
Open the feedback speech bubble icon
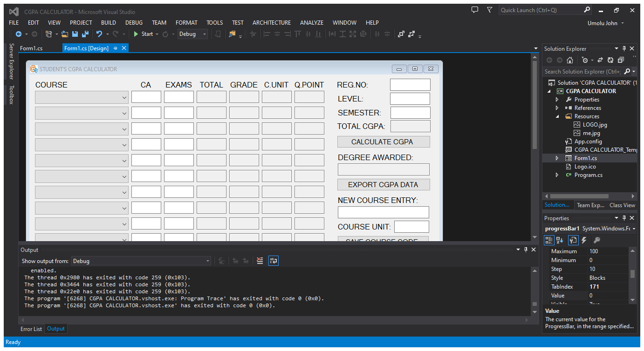475,10
